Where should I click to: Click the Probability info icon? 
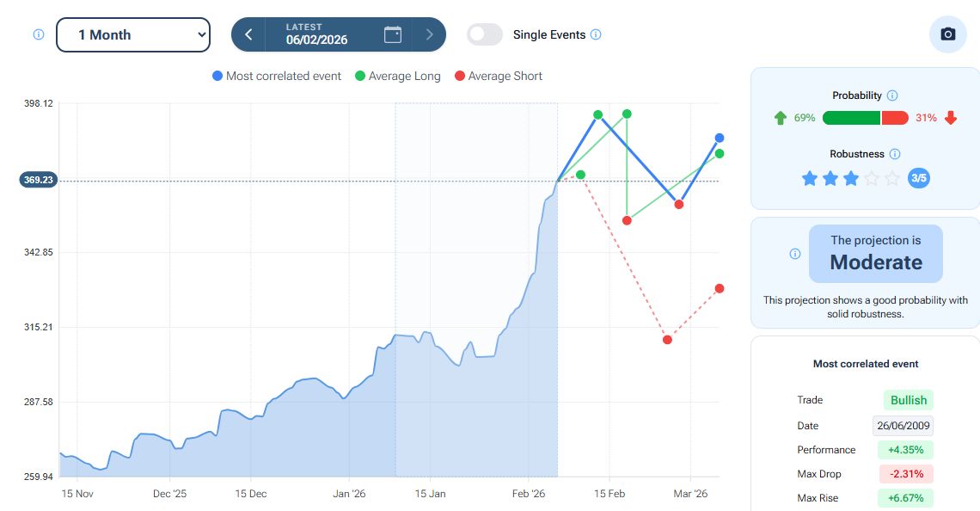click(x=892, y=95)
